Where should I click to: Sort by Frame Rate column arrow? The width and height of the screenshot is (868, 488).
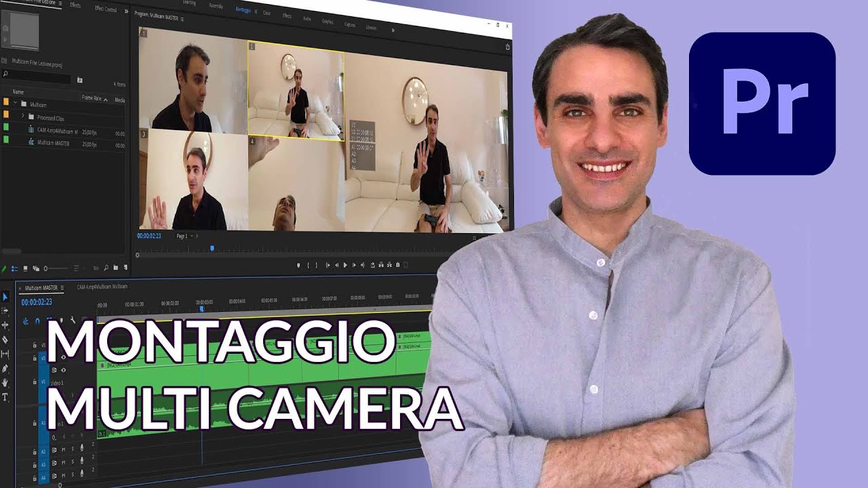click(106, 100)
